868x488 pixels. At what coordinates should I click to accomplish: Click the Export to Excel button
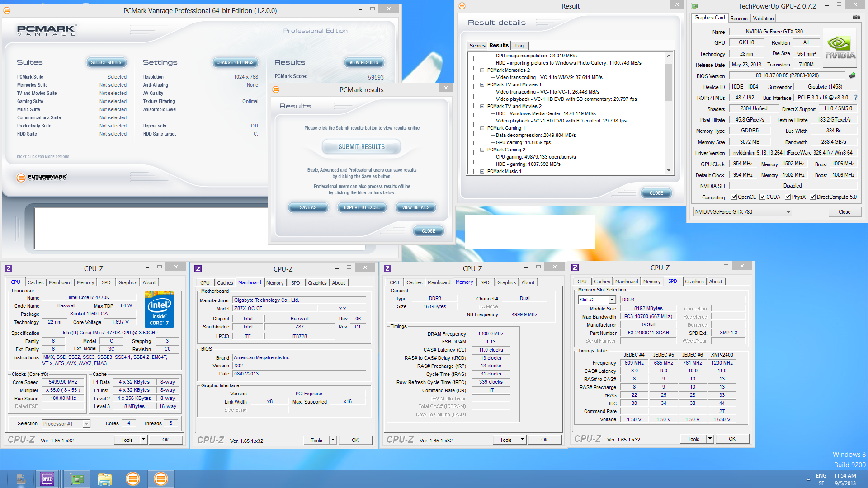pos(362,207)
